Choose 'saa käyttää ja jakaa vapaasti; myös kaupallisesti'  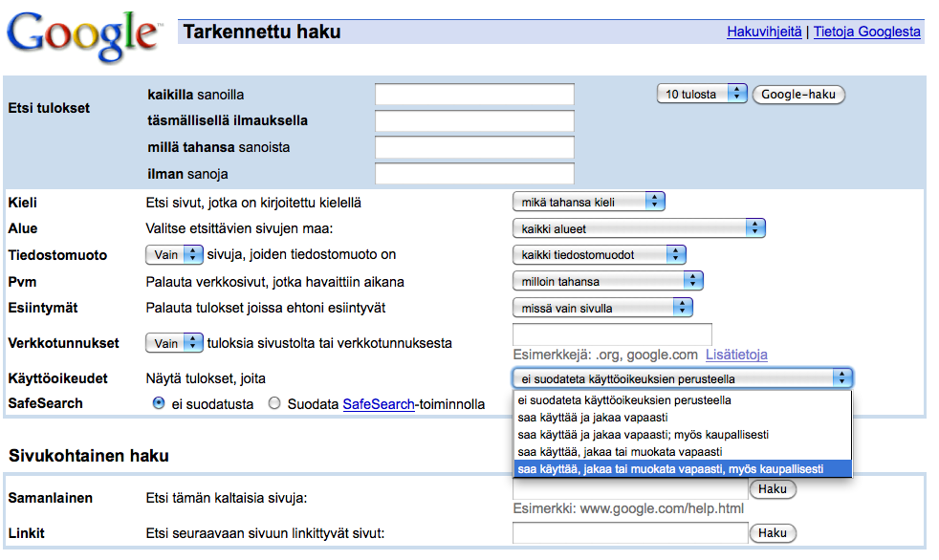click(682, 435)
